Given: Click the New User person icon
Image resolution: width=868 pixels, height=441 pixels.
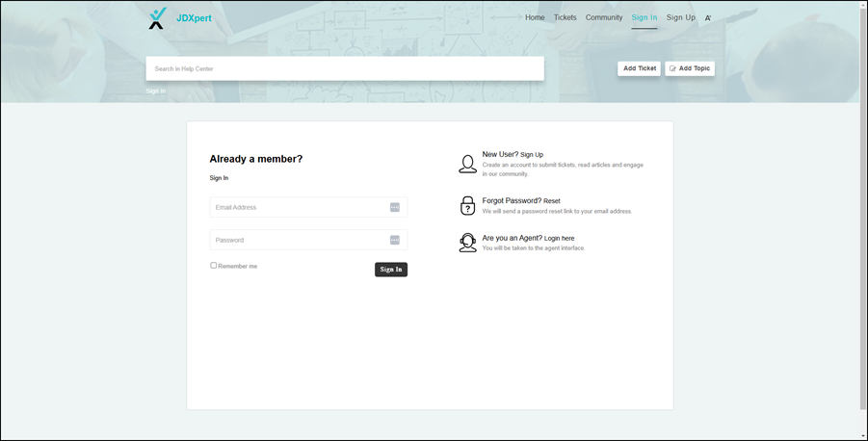Looking at the screenshot, I should pos(467,164).
